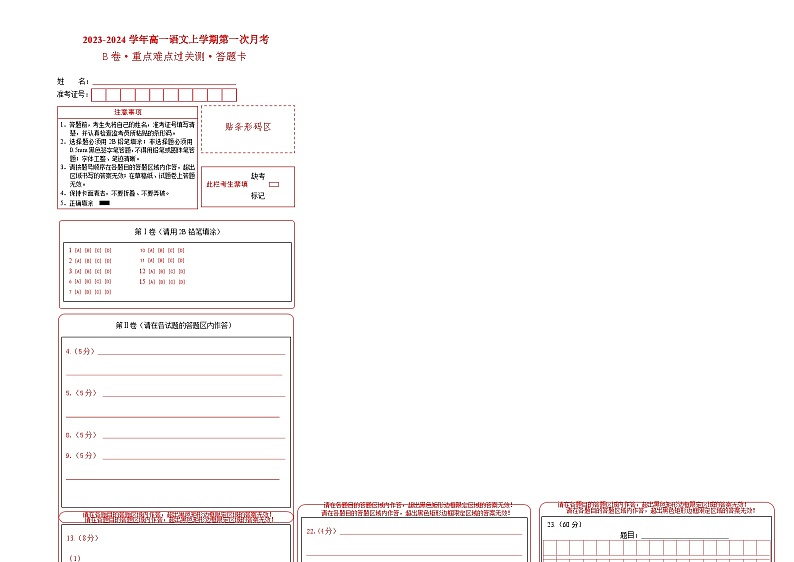
Task: Mark option D for question 7
Action: [108, 292]
